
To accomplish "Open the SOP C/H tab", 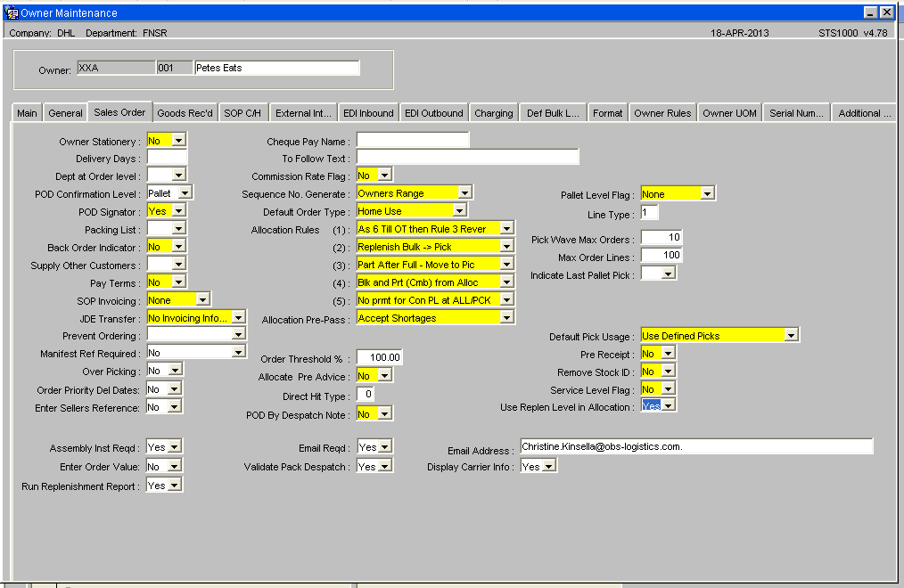I will pos(242,113).
